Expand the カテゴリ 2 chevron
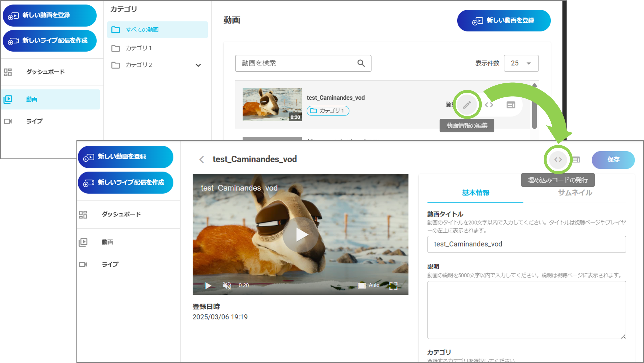Image resolution: width=644 pixels, height=363 pixels. tap(198, 65)
